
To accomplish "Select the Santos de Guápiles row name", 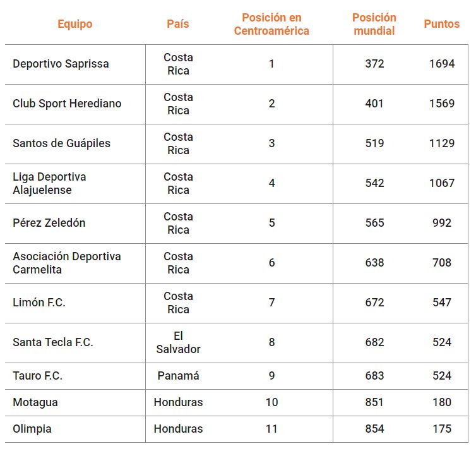I will point(61,143).
